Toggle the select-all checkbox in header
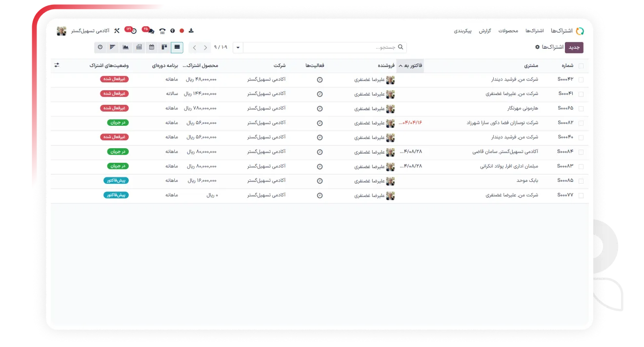This screenshot has height=347, width=644. 581,66
